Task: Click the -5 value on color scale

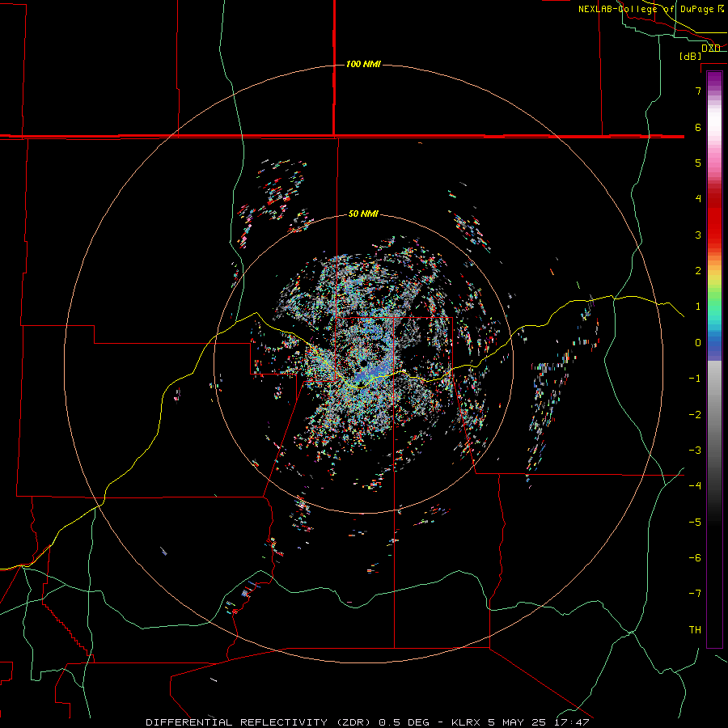Action: tap(695, 523)
